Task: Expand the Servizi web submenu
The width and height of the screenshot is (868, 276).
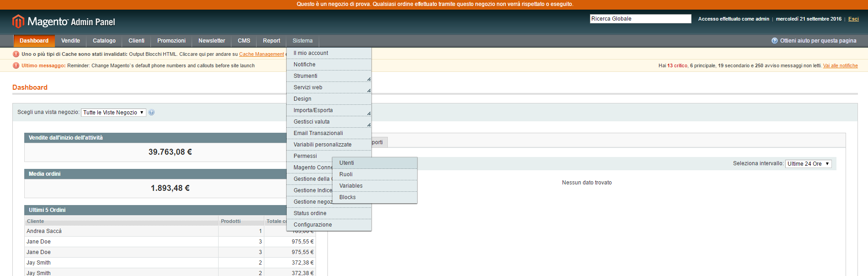Action: click(329, 87)
